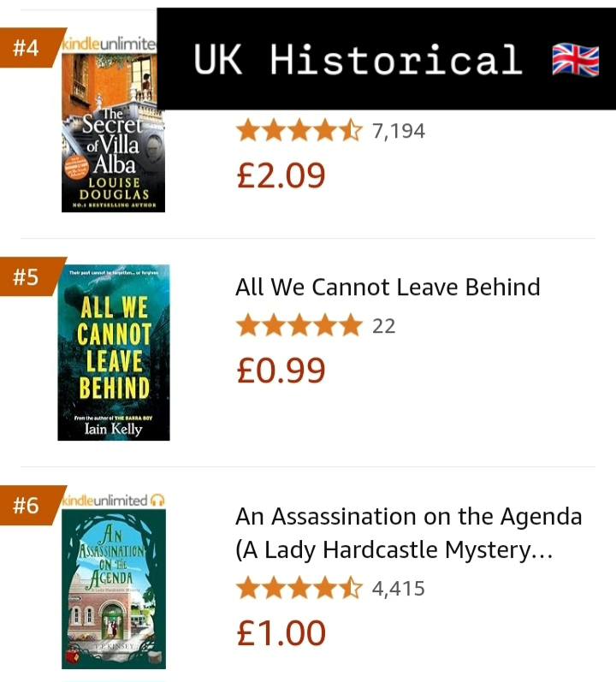Click the UK Historical banner

tap(358, 60)
